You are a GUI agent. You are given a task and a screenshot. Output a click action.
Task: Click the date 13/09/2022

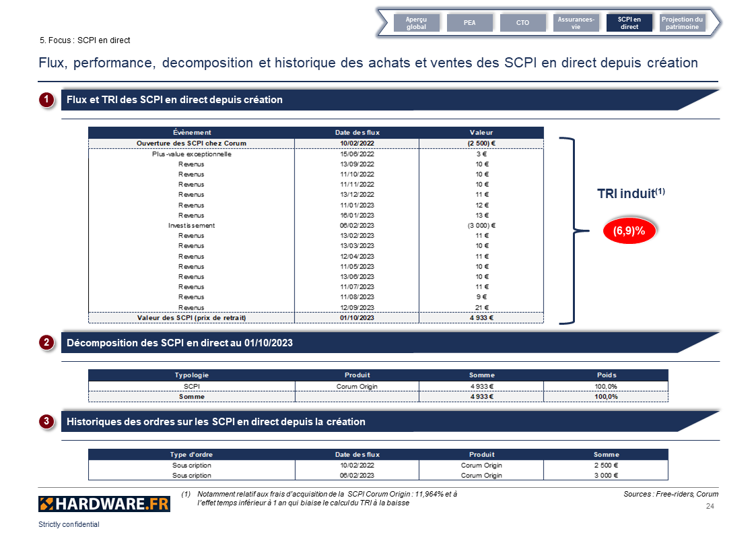point(357,164)
